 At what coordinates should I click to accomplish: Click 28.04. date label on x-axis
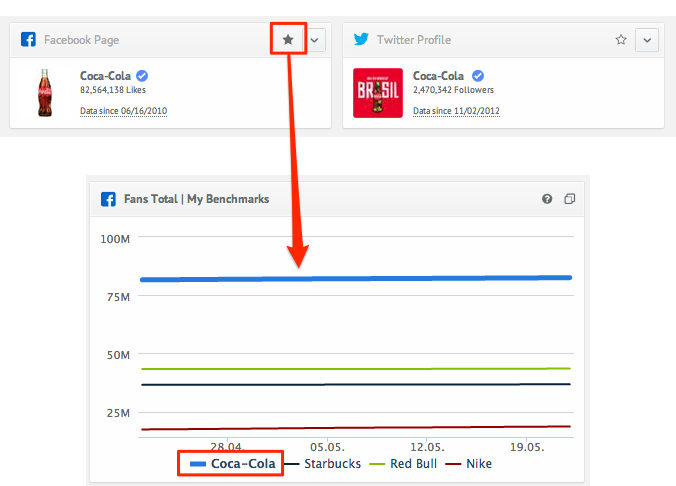coord(227,447)
